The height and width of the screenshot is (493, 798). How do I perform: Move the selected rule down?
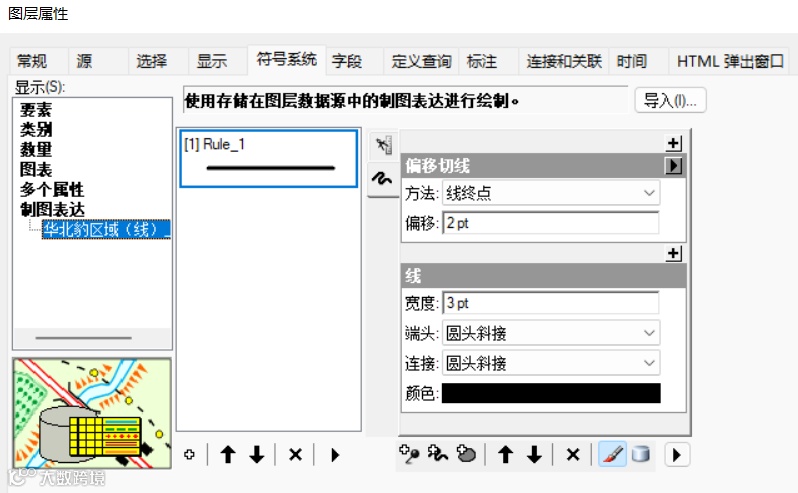coord(257,454)
